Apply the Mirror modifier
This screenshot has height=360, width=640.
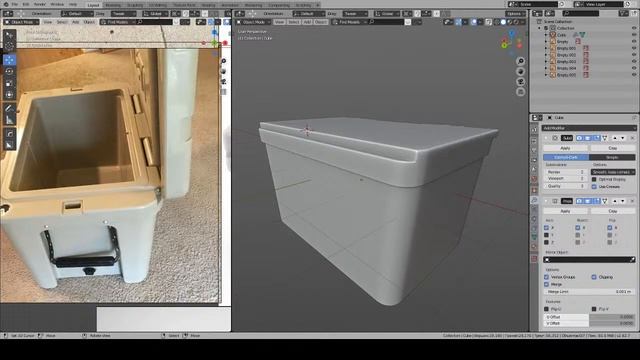click(565, 211)
